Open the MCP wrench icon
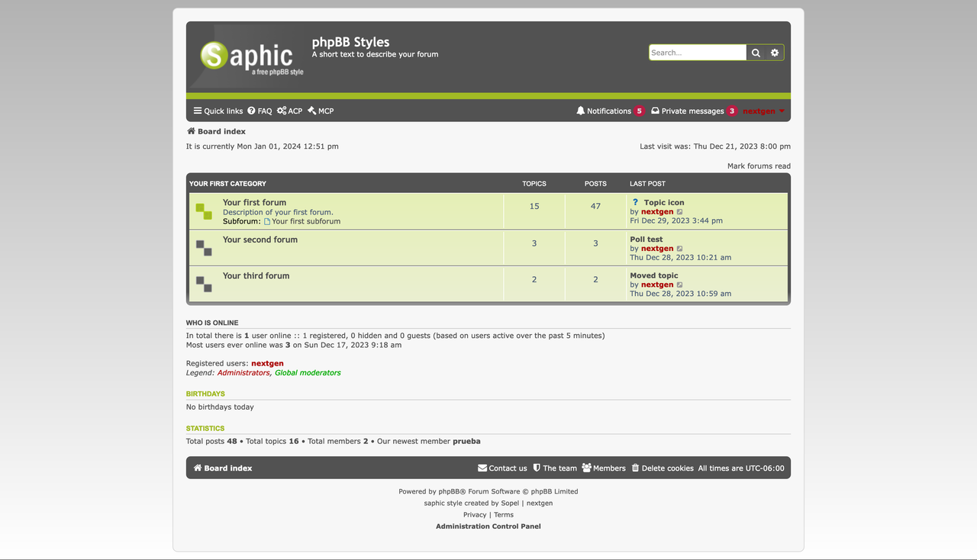The width and height of the screenshot is (977, 560). coord(310,111)
